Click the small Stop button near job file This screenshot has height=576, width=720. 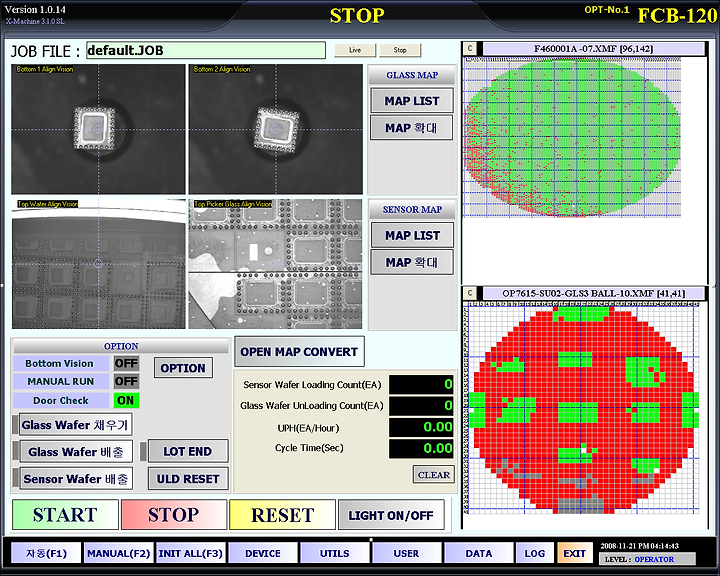tap(400, 50)
